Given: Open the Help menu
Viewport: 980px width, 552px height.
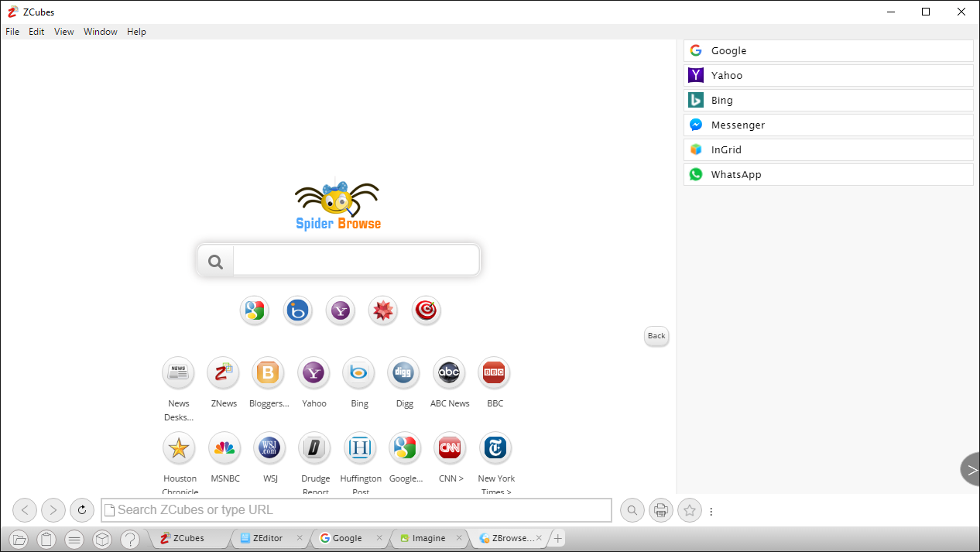Looking at the screenshot, I should click(136, 32).
